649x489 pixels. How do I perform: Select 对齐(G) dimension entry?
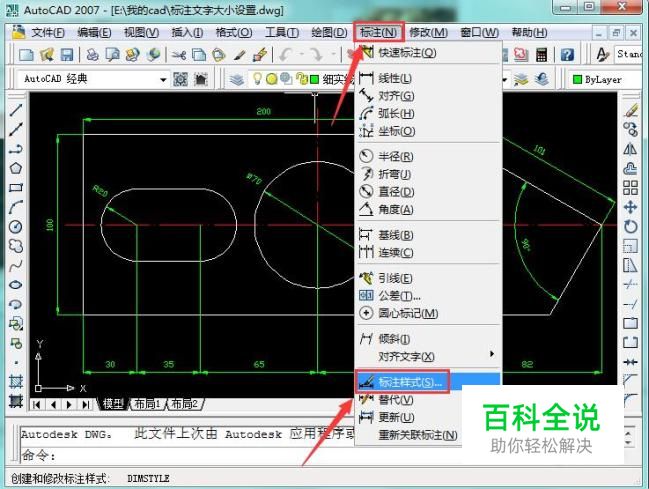[428, 96]
